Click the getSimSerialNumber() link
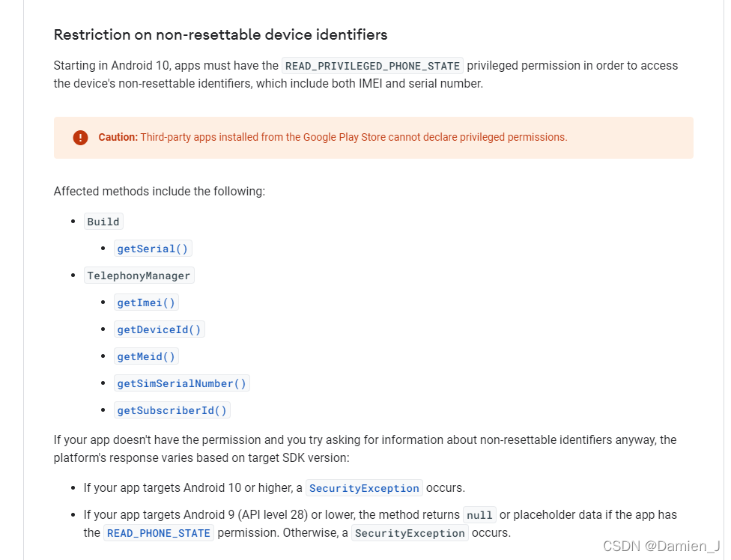The height and width of the screenshot is (560, 731). point(181,383)
